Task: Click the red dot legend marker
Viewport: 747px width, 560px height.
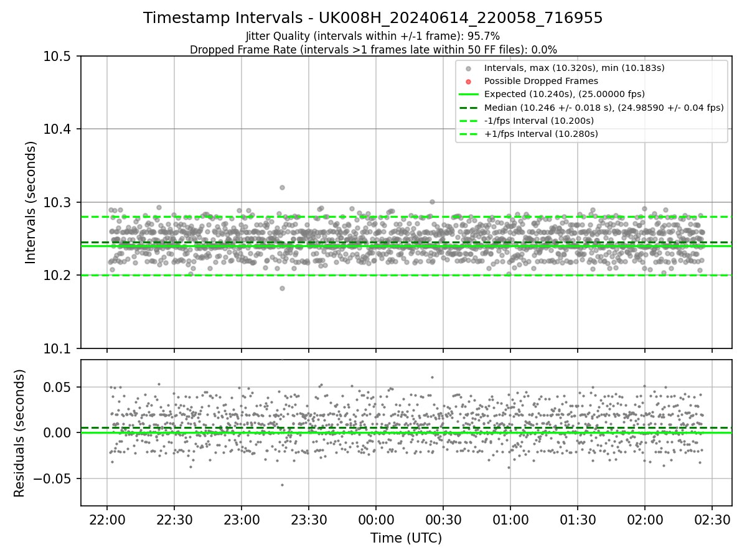Action: point(469,82)
